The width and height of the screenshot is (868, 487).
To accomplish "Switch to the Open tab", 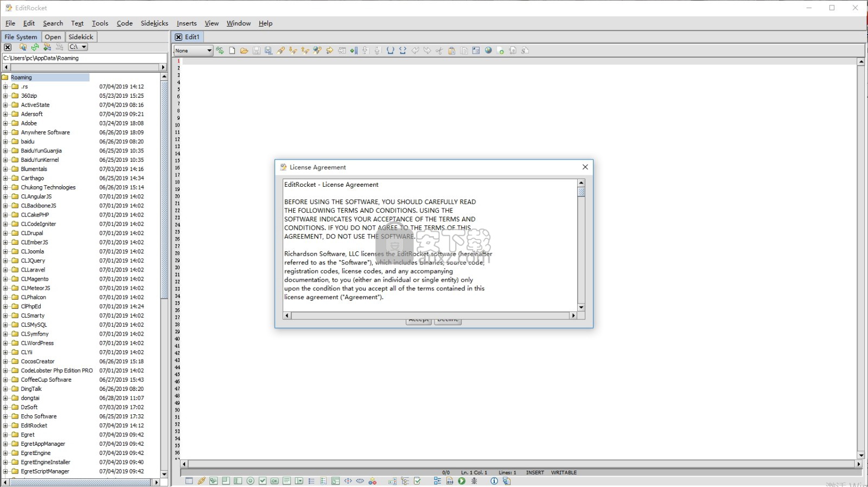I will pos(53,37).
